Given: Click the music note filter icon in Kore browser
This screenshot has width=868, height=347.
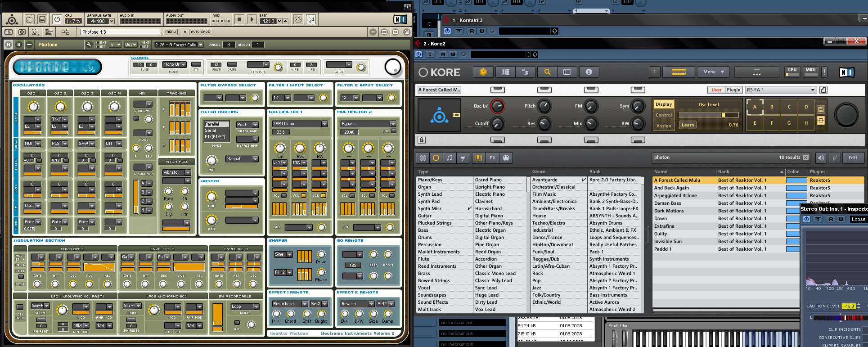Looking at the screenshot, I should pyautogui.click(x=450, y=158).
